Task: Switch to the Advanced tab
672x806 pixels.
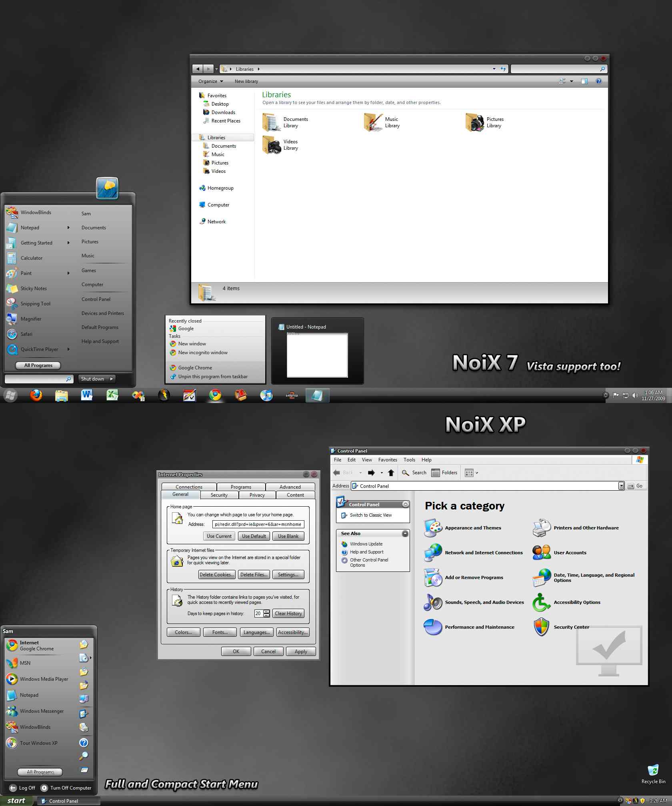Action: 290,487
